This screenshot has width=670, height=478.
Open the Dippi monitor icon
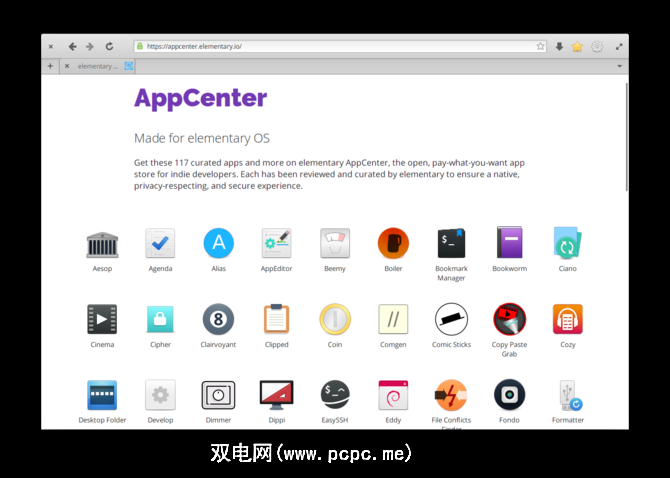(x=276, y=395)
